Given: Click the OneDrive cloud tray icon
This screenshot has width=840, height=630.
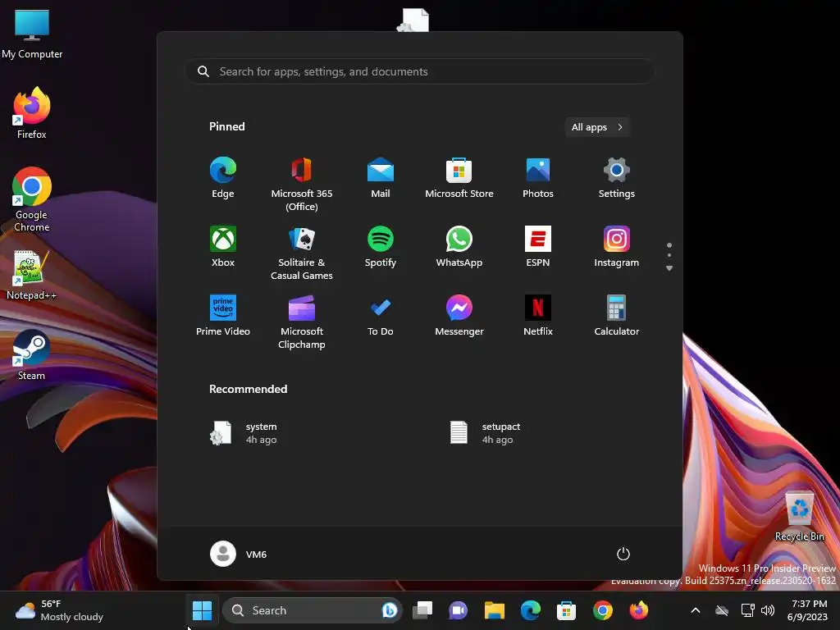Looking at the screenshot, I should (x=722, y=610).
